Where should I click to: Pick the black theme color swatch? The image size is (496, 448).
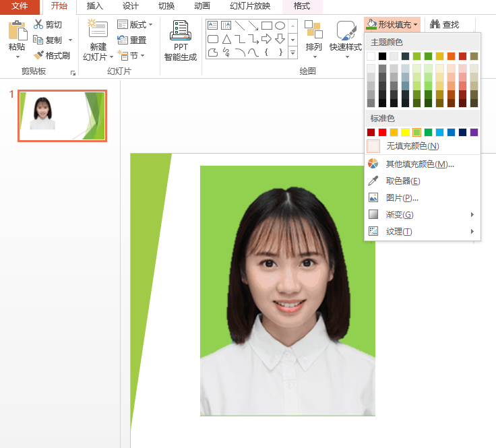(x=382, y=57)
